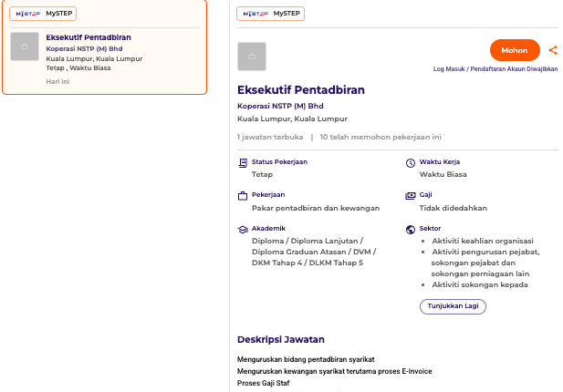This screenshot has width=563, height=392.
Task: Click the orange Mohon apply button
Action: 515,50
